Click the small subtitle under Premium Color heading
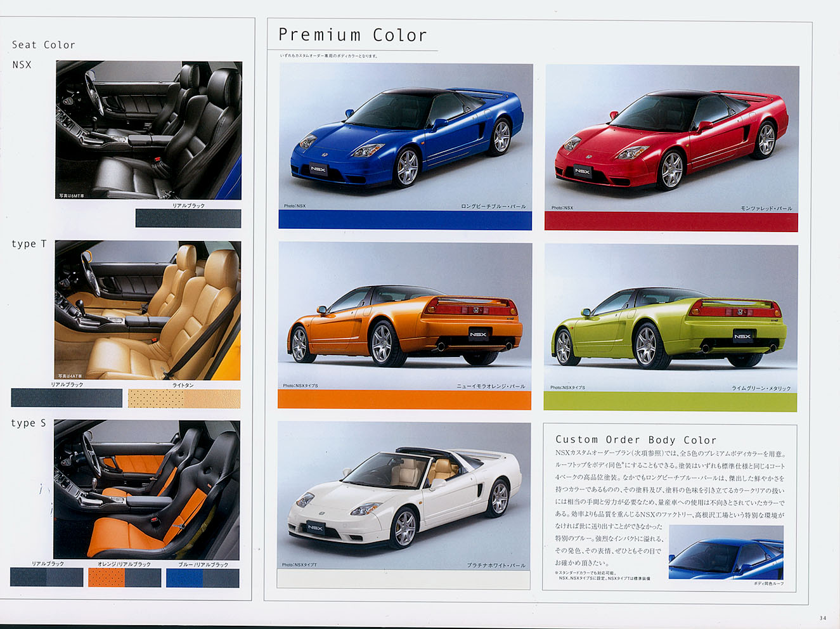The width and height of the screenshot is (840, 629). pyautogui.click(x=329, y=56)
